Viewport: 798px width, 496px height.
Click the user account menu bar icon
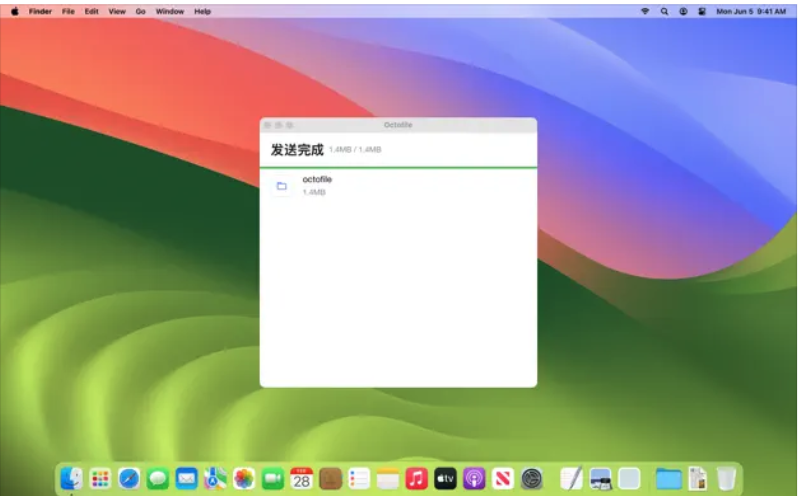click(683, 11)
